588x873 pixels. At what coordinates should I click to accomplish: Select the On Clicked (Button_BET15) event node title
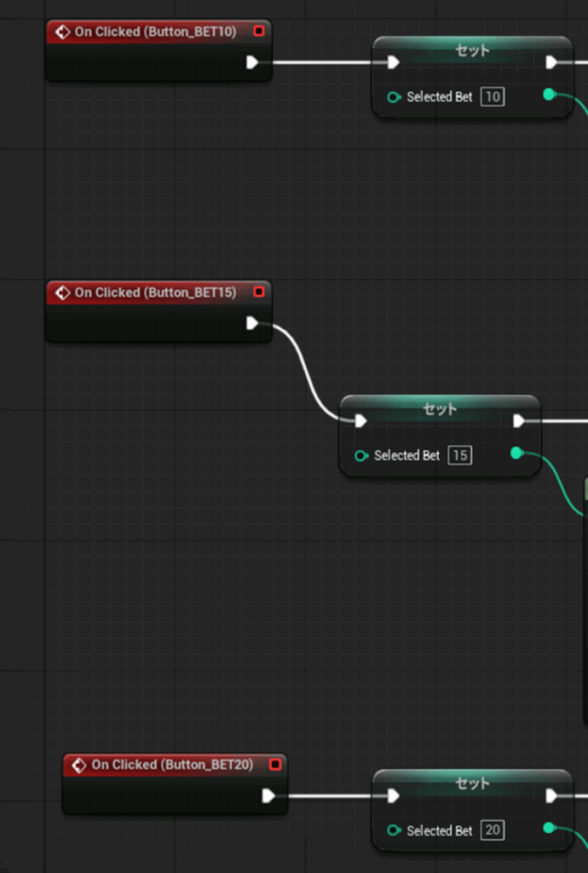coord(155,292)
